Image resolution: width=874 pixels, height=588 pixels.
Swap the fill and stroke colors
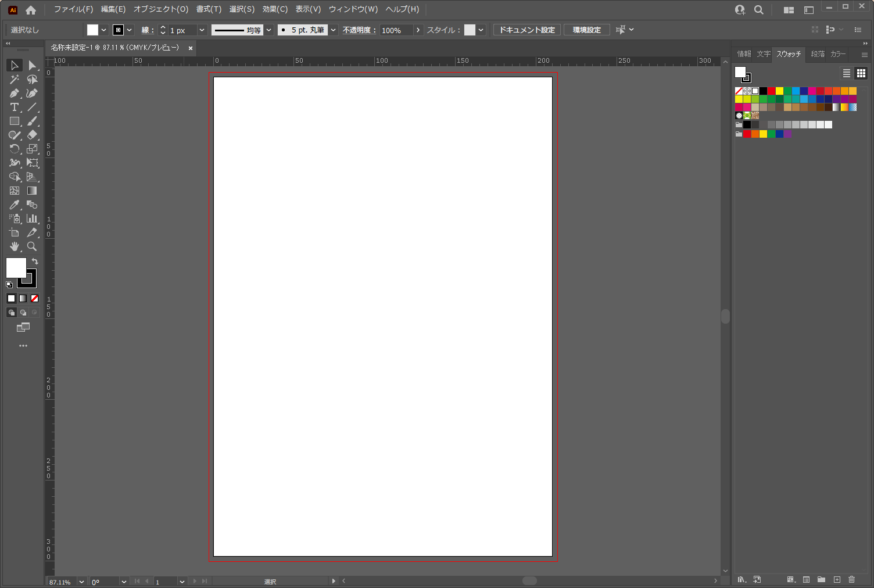coord(34,261)
